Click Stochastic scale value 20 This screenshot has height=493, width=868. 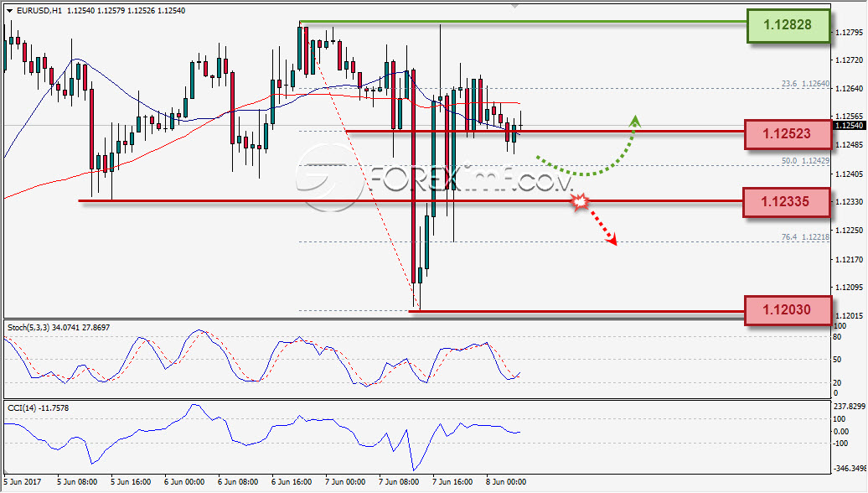[x=837, y=383]
